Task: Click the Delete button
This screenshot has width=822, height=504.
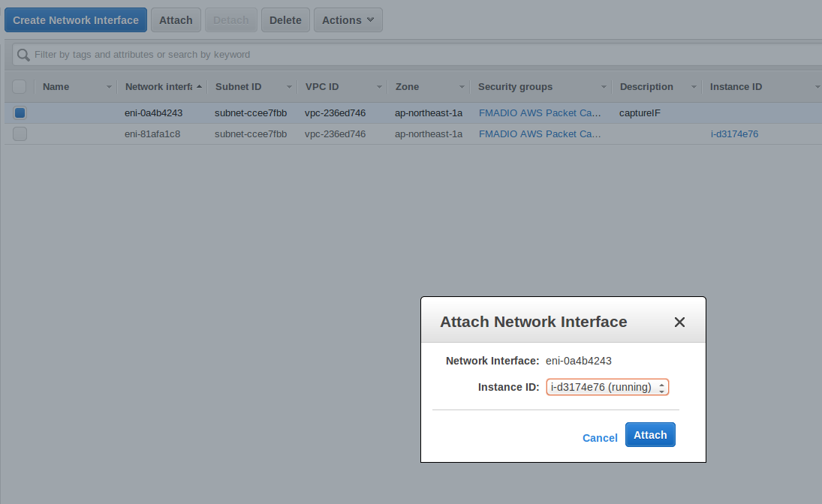Action: click(285, 19)
